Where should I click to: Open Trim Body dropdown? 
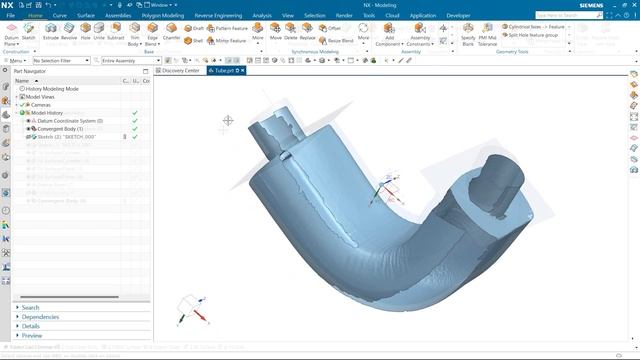140,44
